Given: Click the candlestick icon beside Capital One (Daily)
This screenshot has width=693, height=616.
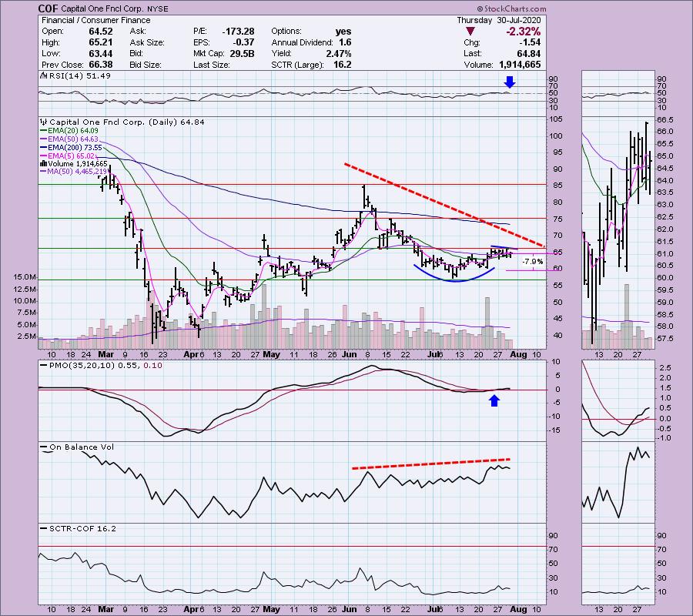Looking at the screenshot, I should 43,122.
